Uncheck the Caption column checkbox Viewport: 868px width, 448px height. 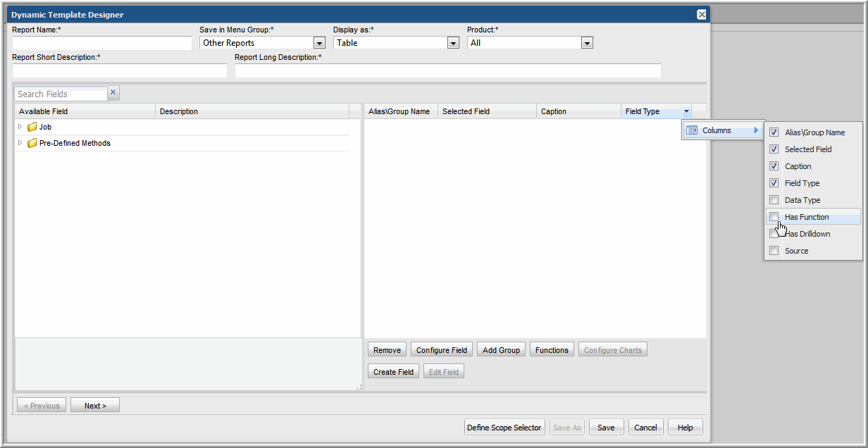click(x=774, y=166)
